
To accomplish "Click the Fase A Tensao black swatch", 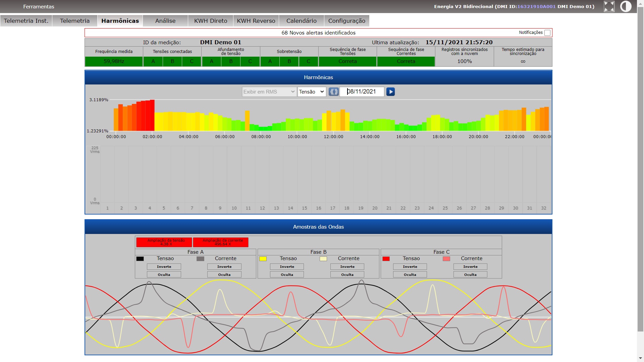I will click(140, 259).
